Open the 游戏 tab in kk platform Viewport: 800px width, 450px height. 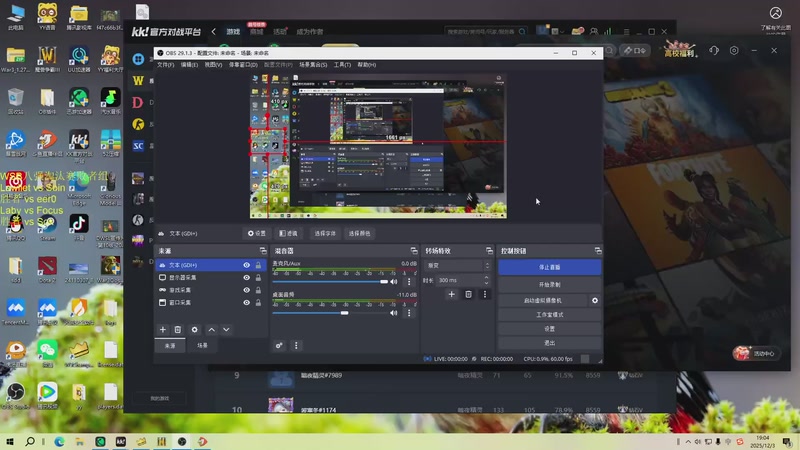click(233, 32)
